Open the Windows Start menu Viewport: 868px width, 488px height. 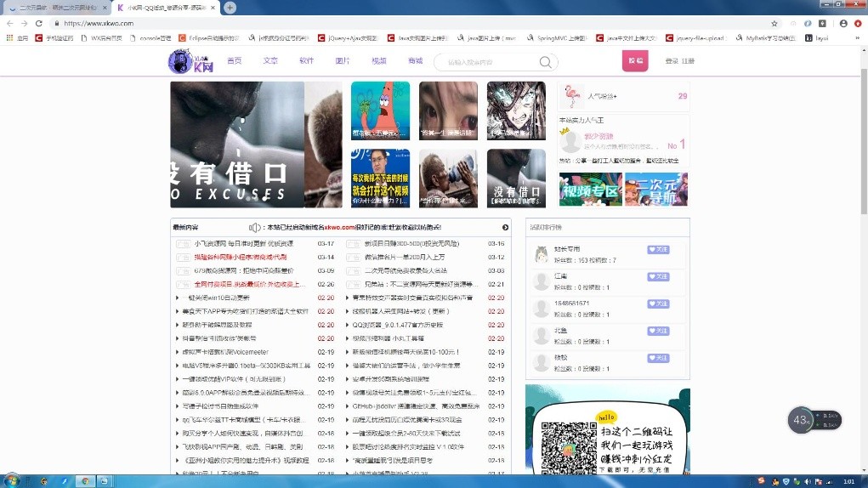[x=12, y=480]
